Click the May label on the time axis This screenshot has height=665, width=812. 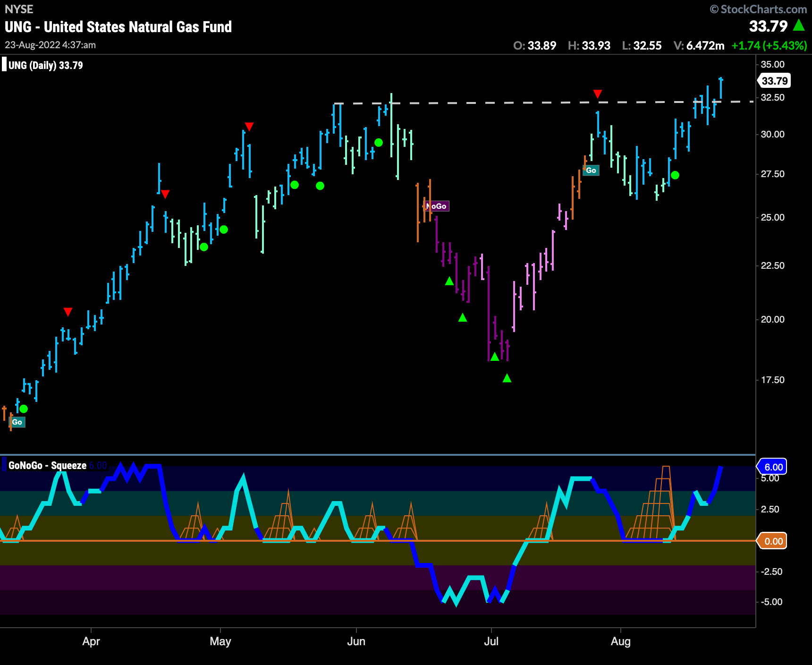pyautogui.click(x=220, y=641)
